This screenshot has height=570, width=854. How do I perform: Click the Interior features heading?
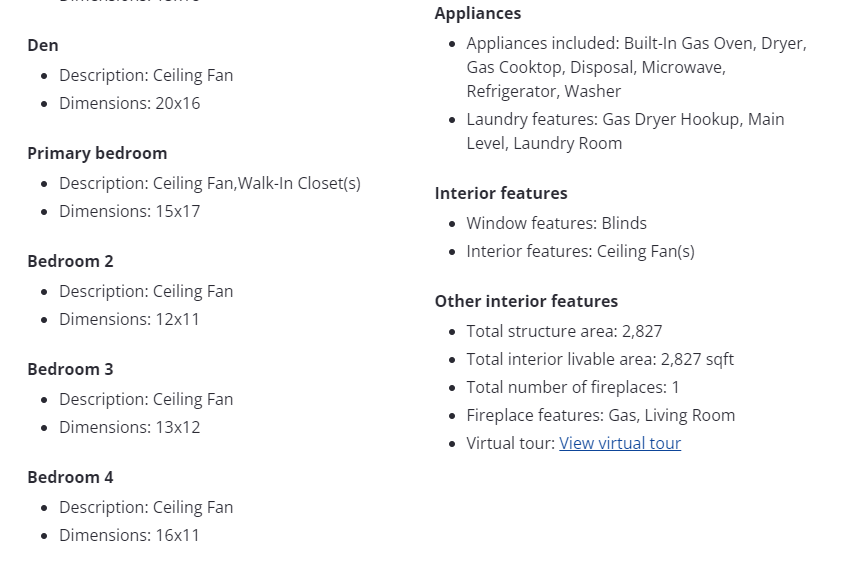pos(501,193)
